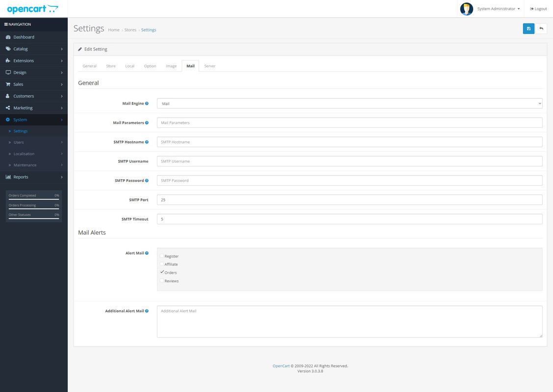
Task: Expand the Users submenu chevron
Action: pos(62,143)
